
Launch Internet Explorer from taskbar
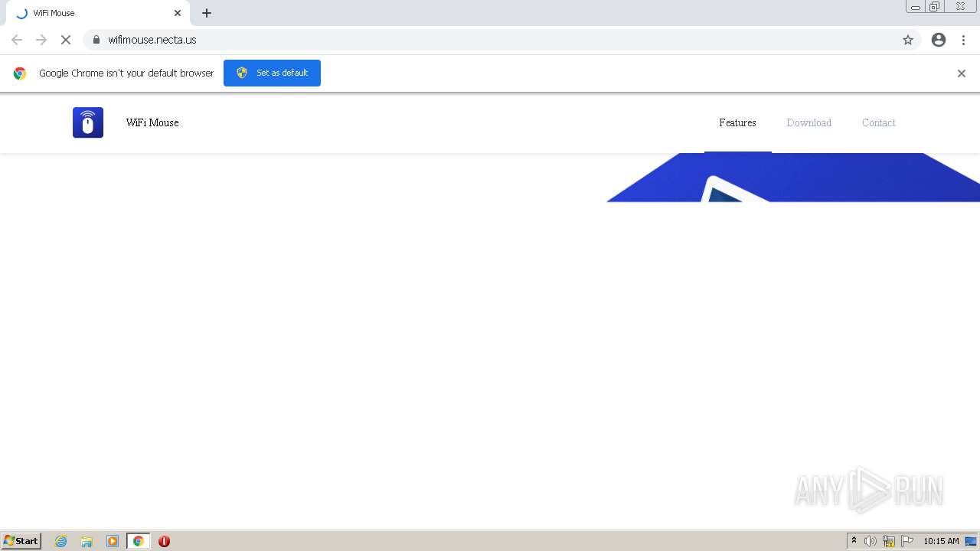point(61,541)
